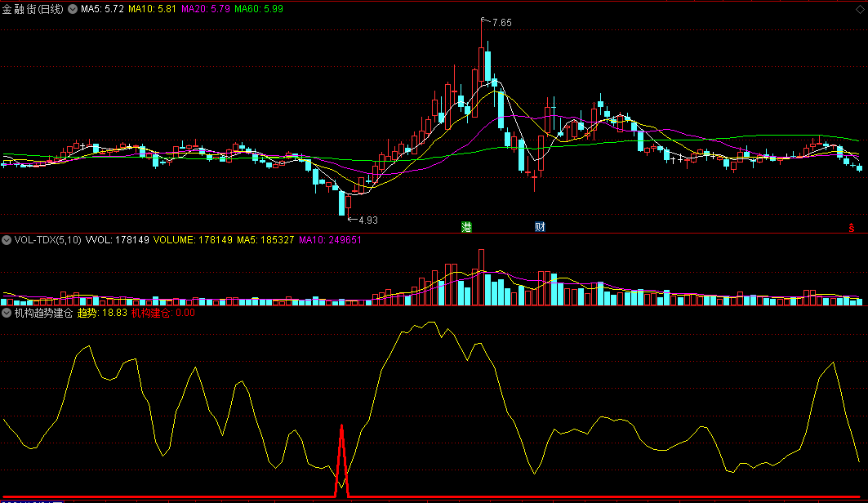This screenshot has width=868, height=503.
Task: Click the blue 财 marker icon
Action: (x=540, y=227)
